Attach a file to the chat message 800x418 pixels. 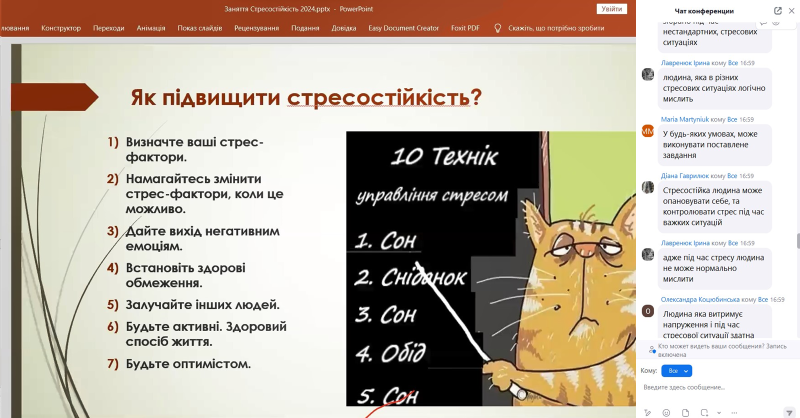(685, 412)
